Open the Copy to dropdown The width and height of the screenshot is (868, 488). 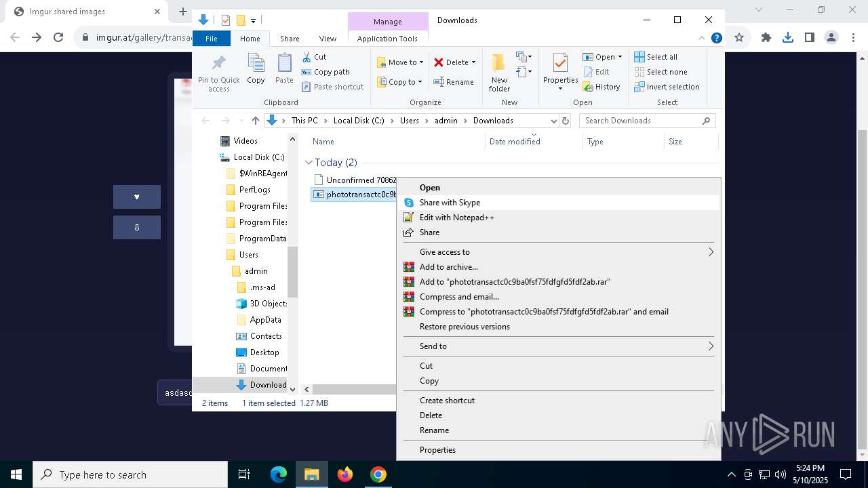400,82
